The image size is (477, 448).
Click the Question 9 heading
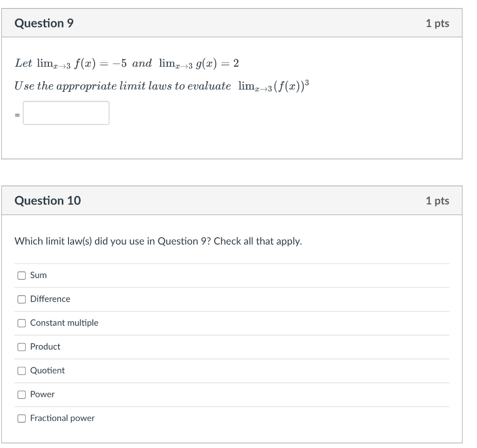44,23
